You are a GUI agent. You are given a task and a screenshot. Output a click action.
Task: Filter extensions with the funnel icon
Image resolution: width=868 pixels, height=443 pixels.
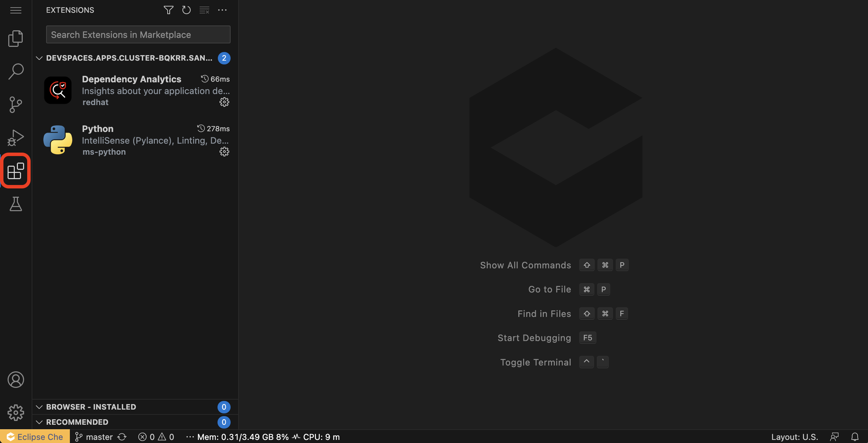[168, 10]
